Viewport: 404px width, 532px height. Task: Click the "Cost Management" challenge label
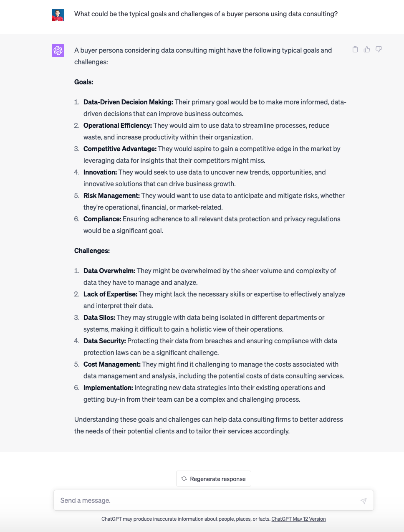click(112, 365)
